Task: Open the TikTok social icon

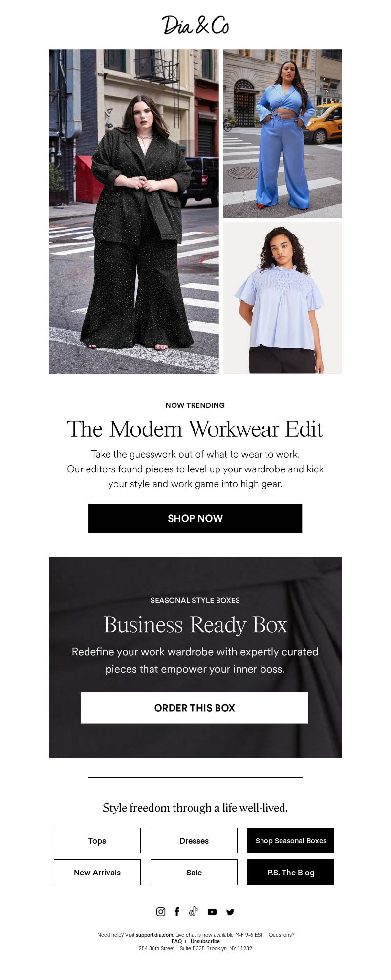Action: tap(194, 911)
